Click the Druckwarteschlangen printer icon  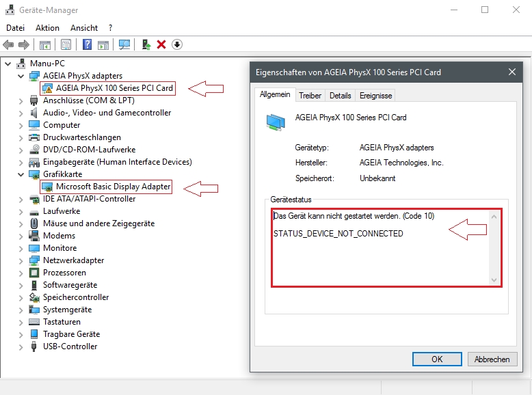(34, 137)
